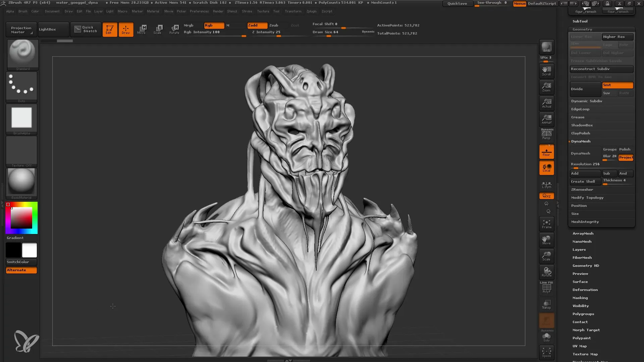Open the Alpha menu
The height and width of the screenshot is (362, 644).
pos(10,11)
